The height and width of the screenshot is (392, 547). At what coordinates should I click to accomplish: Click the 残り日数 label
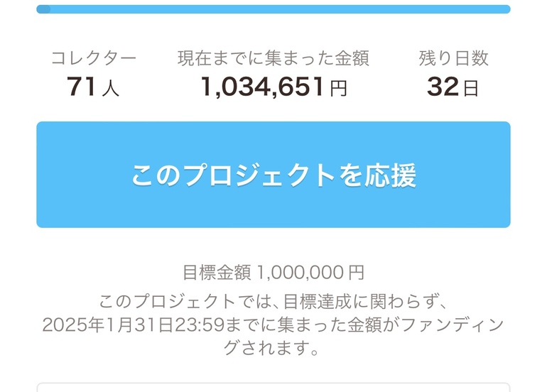453,58
